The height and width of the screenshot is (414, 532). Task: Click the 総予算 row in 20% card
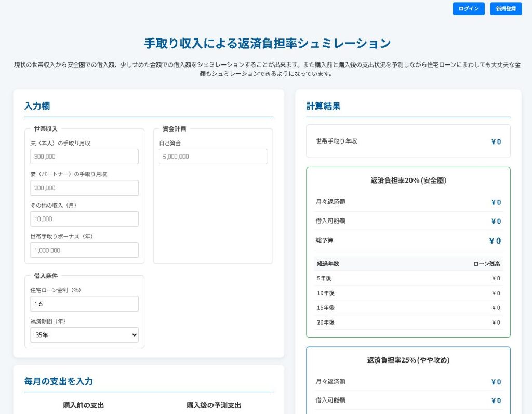[x=408, y=241]
